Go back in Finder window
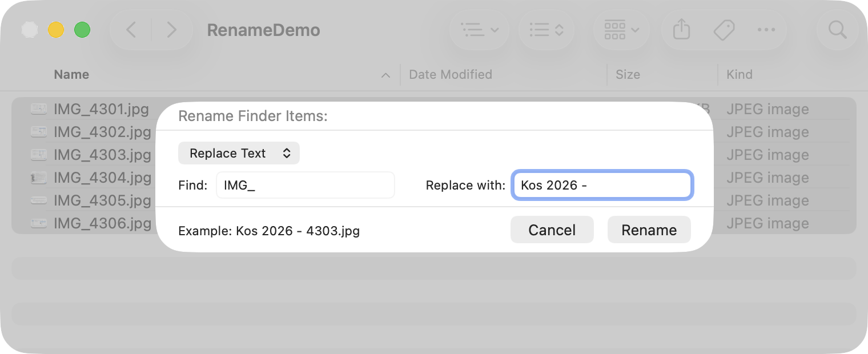The width and height of the screenshot is (868, 354). [131, 30]
